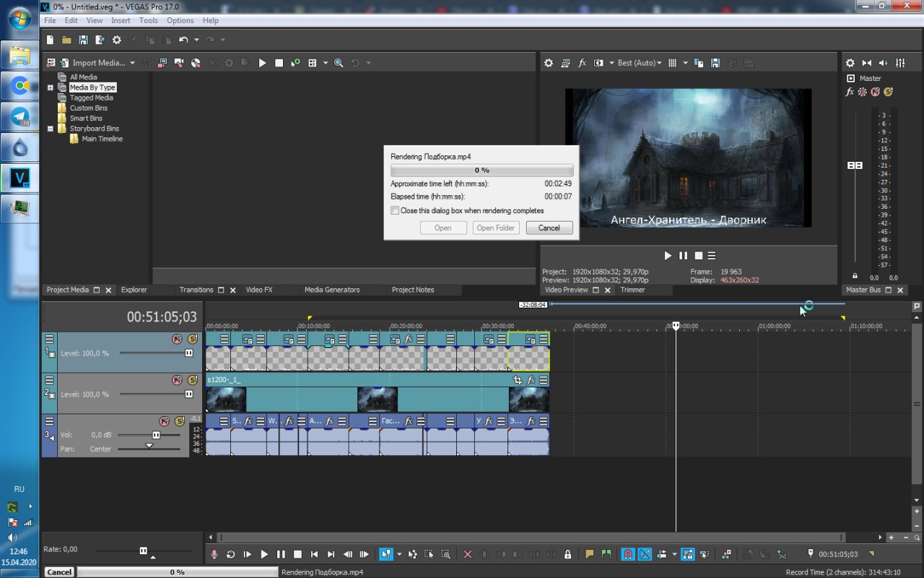Toggle Enable Snapping magnet icon
The height and width of the screenshot is (578, 924).
(628, 554)
